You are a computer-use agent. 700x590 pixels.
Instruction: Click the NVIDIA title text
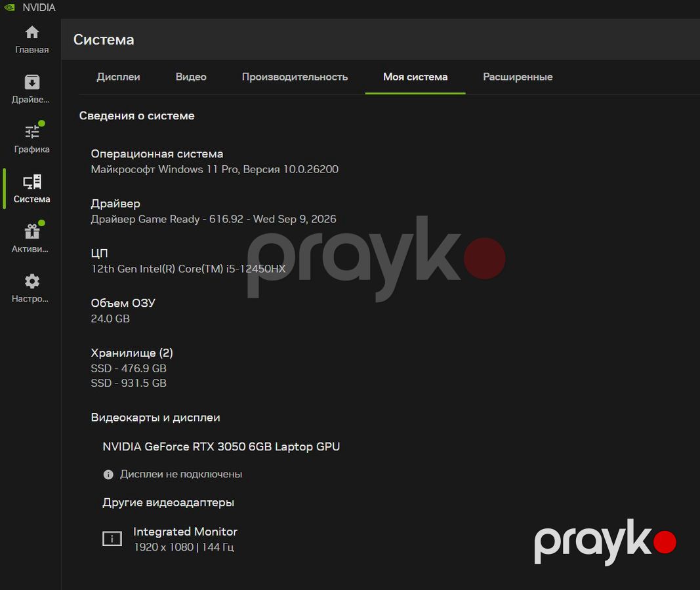39,8
